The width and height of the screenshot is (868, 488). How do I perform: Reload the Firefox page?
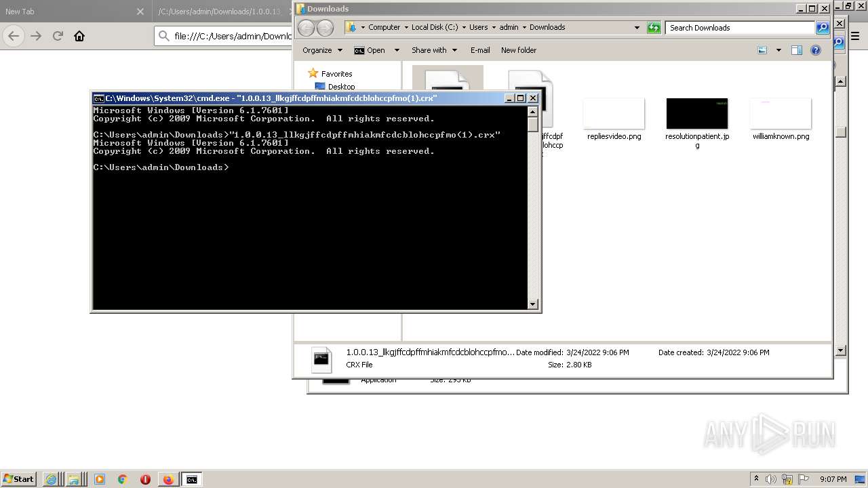[x=58, y=36]
